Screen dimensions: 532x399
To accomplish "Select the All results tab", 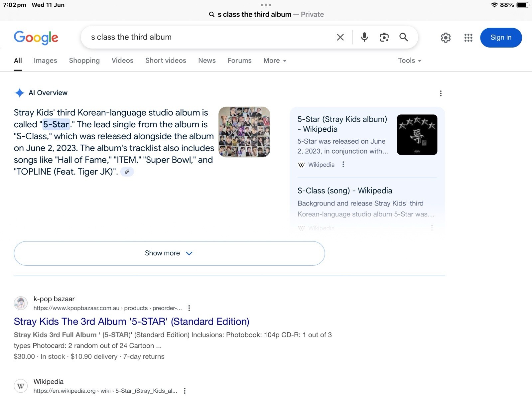I will point(18,61).
